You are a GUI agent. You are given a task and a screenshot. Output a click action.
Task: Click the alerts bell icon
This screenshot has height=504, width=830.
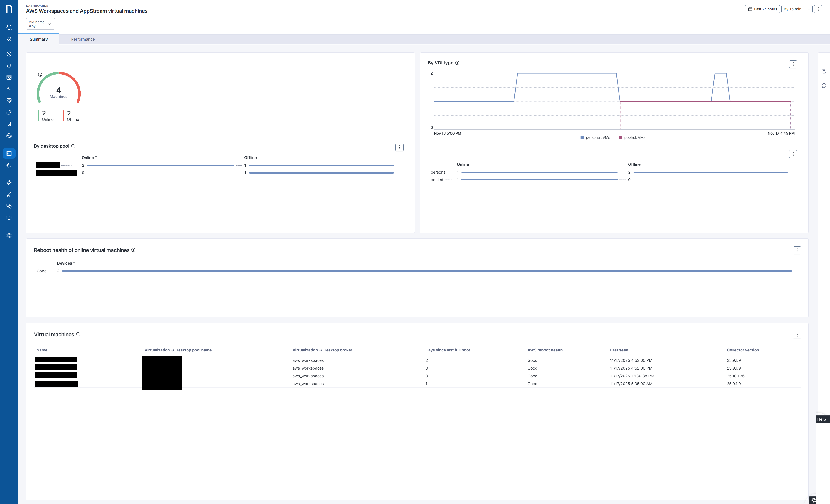[x=9, y=66]
